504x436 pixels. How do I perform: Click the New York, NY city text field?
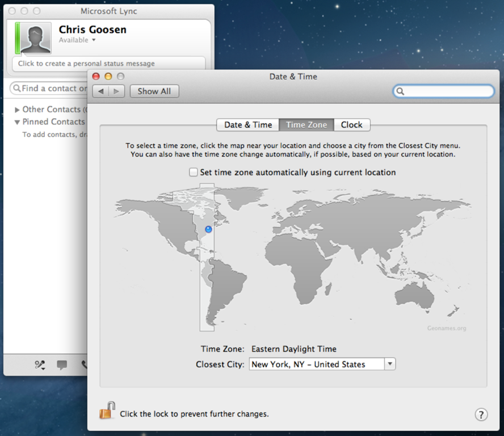[317, 364]
